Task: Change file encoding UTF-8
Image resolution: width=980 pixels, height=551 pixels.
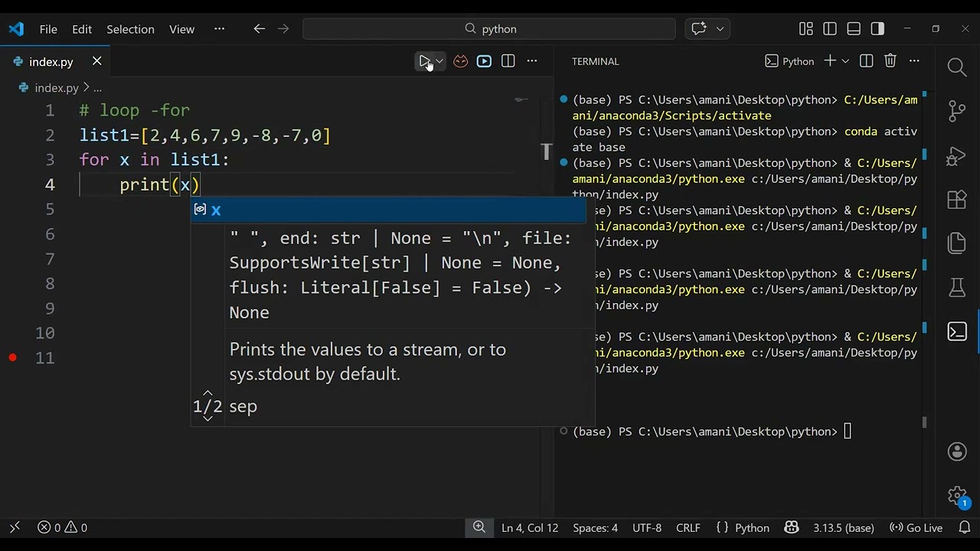Action: pos(647,527)
